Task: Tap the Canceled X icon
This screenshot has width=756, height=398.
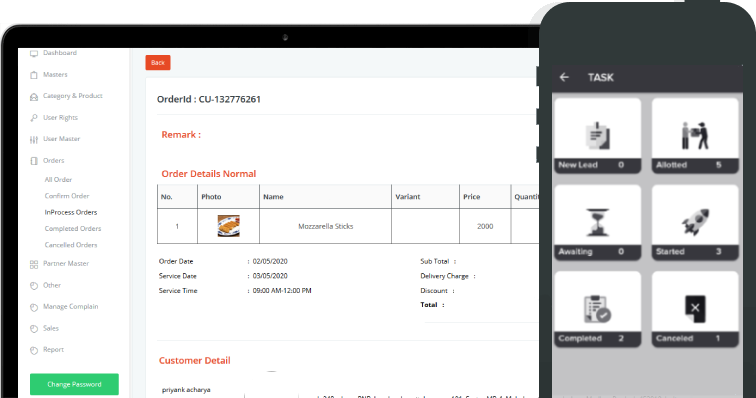Action: coord(695,309)
